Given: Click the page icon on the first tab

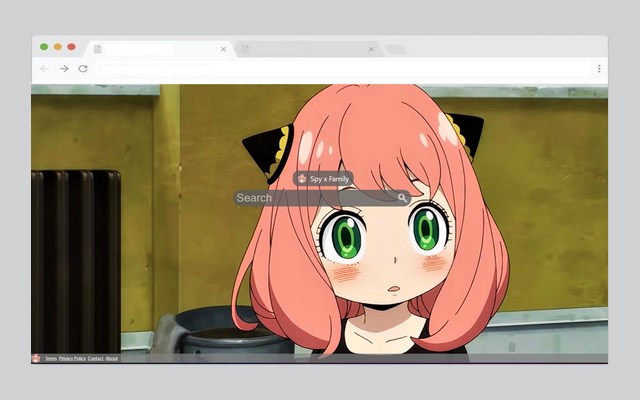Looking at the screenshot, I should [97, 49].
